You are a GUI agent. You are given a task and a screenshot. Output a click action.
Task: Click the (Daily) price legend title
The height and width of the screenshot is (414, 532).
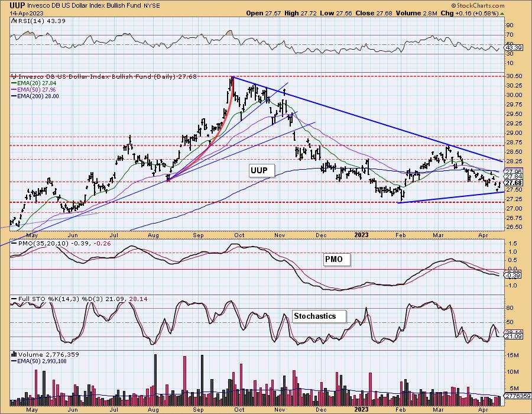[x=108, y=76]
